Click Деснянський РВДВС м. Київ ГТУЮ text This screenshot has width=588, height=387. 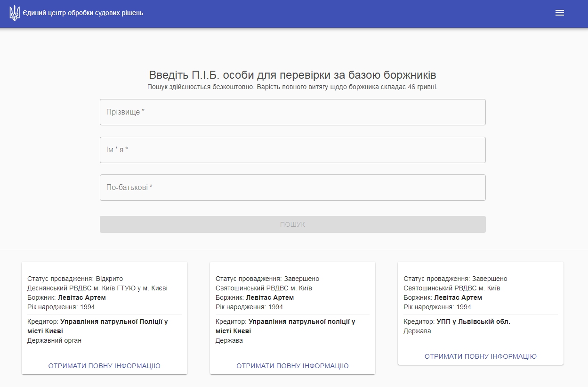97,288
